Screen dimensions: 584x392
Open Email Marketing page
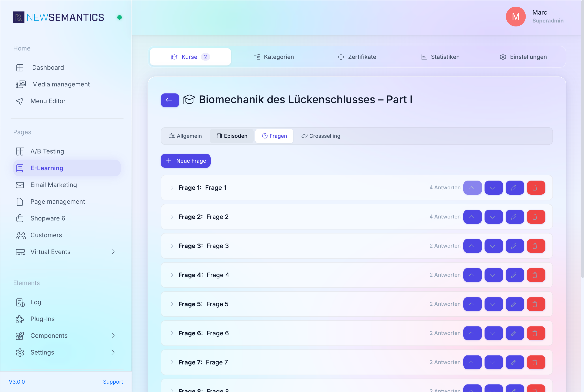click(x=67, y=185)
